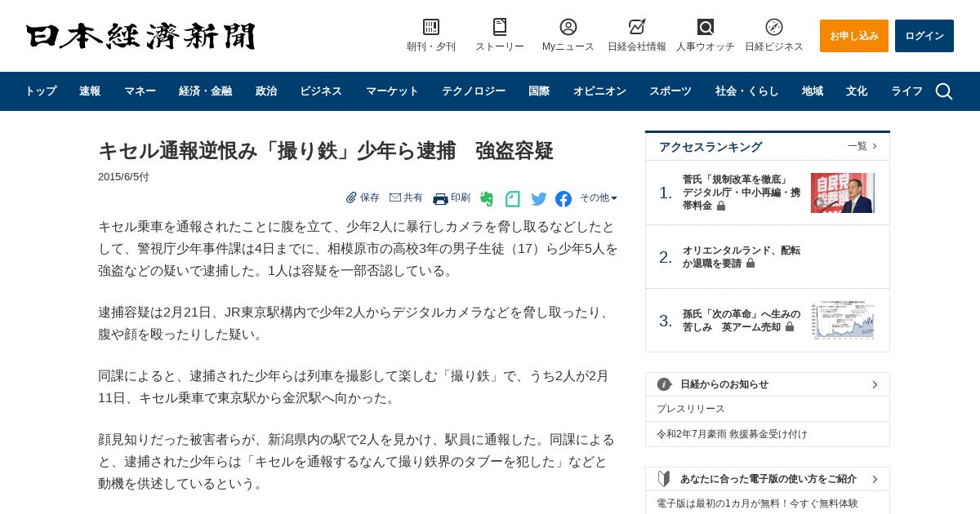Select the 地域 navigation tab
Viewport: 980px width, 514px height.
(813, 91)
